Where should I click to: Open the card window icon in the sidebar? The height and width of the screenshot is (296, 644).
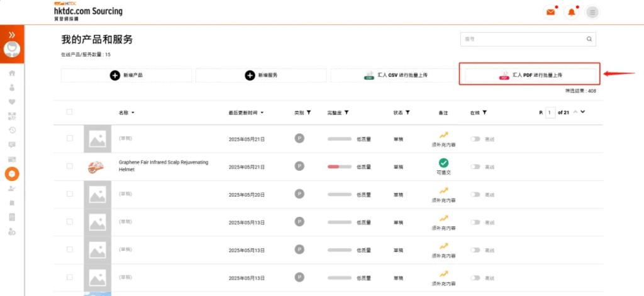(12, 159)
